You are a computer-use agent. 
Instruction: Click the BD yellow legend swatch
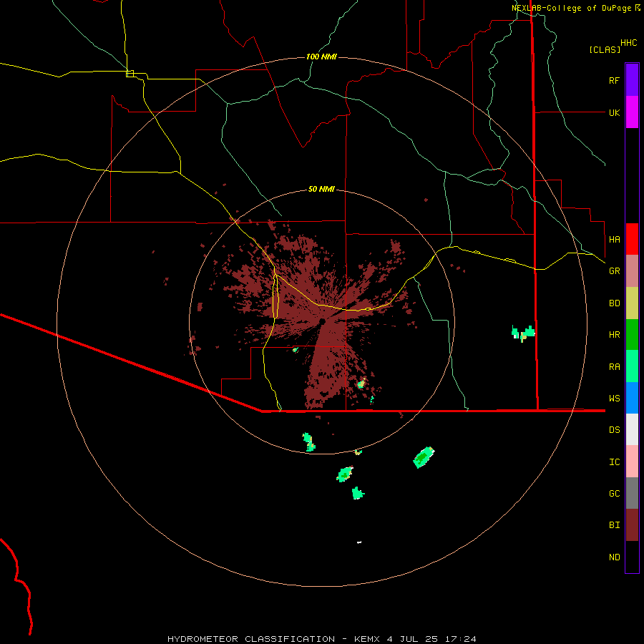[632, 303]
